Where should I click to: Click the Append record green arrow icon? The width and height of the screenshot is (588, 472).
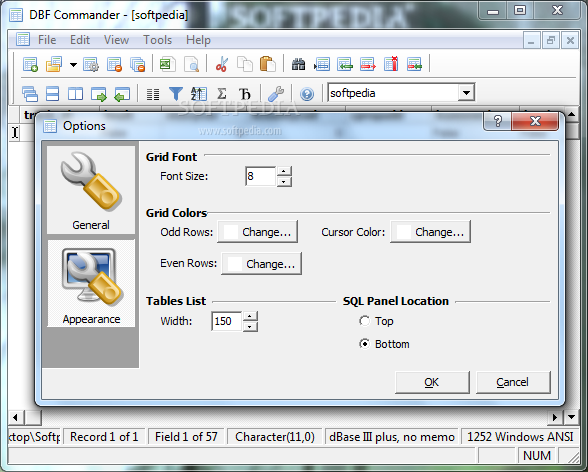click(x=345, y=64)
